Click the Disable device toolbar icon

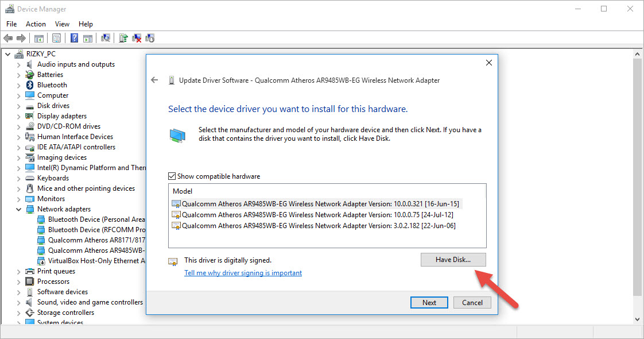click(150, 38)
